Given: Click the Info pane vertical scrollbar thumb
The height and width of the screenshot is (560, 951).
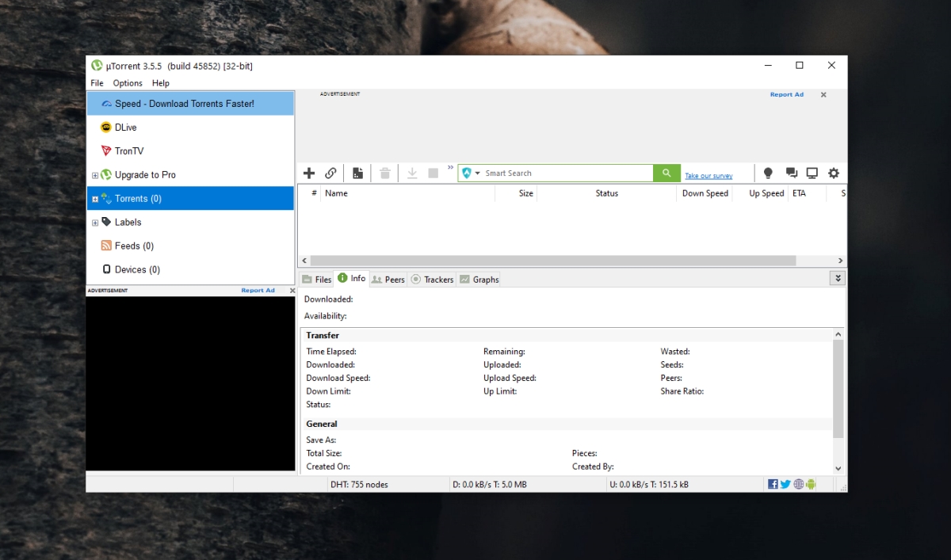Looking at the screenshot, I should 838,389.
